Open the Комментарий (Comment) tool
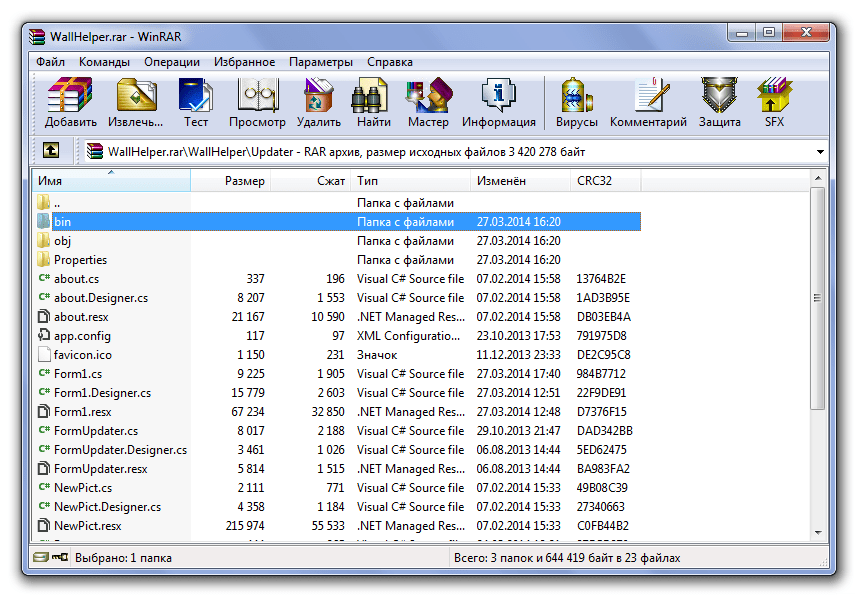 click(x=648, y=103)
